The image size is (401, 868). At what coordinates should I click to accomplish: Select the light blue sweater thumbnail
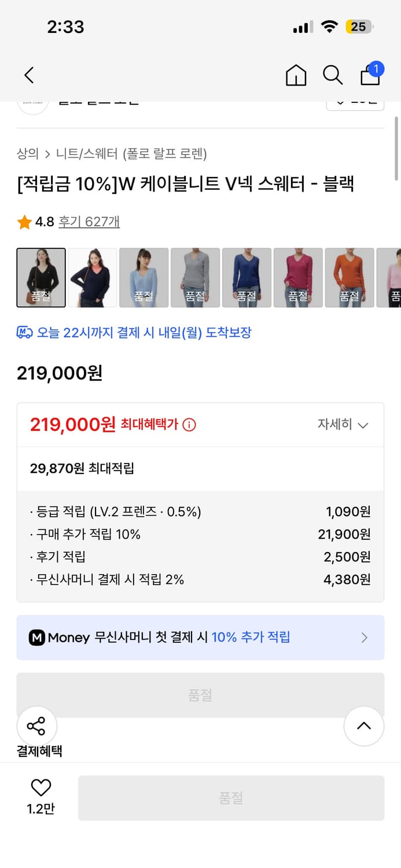144,277
